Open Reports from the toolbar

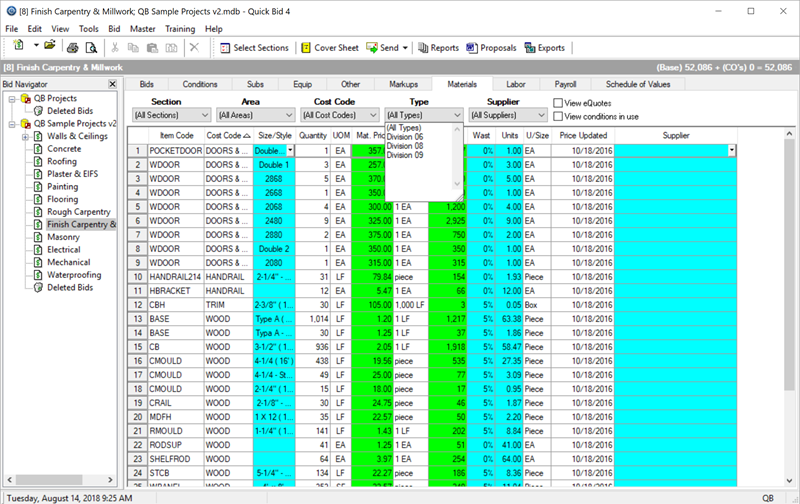point(438,48)
